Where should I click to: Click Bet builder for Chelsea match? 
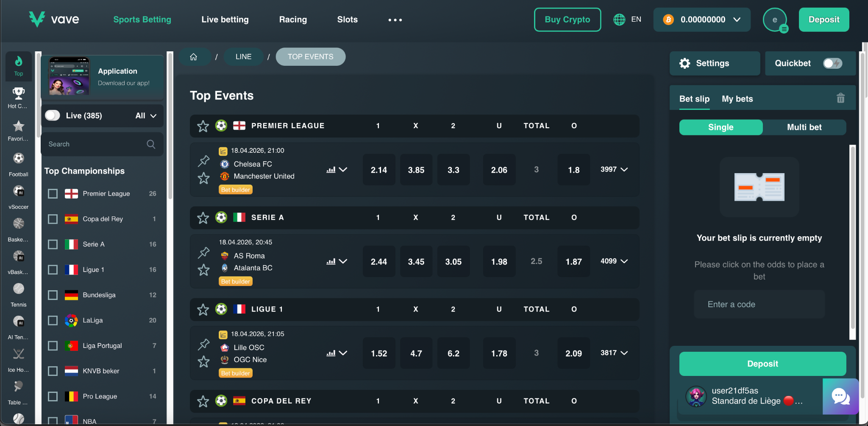(x=236, y=190)
